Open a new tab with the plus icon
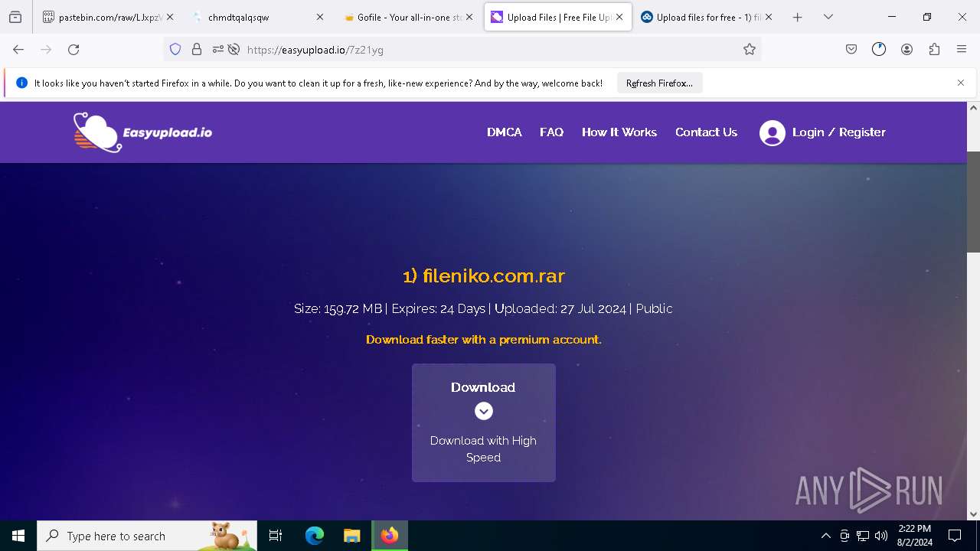This screenshot has height=551, width=980. pyautogui.click(x=797, y=17)
